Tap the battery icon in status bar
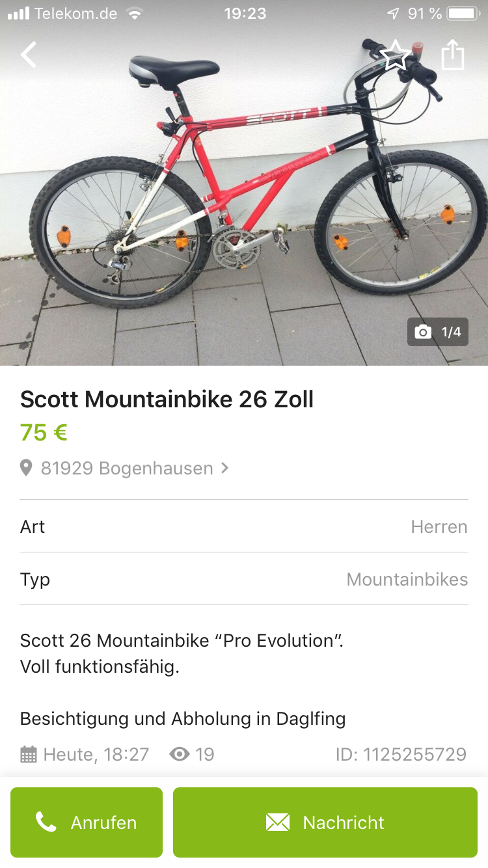This screenshot has height=868, width=488. (x=463, y=14)
